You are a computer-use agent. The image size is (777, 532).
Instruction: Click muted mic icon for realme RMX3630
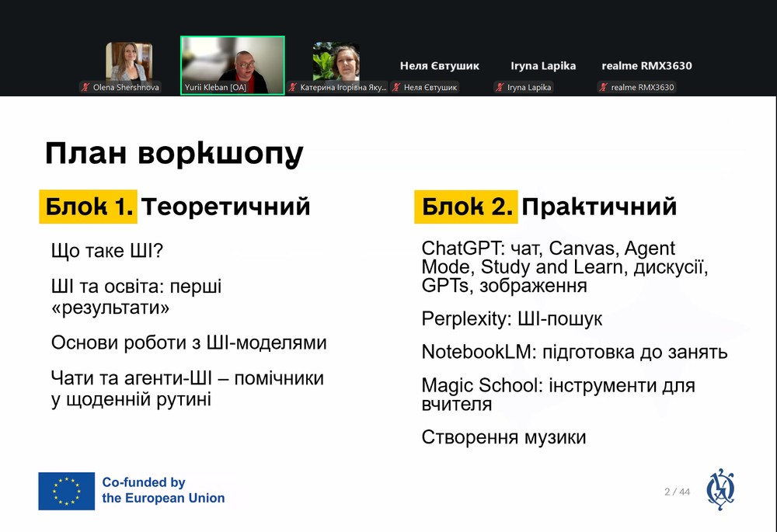(x=604, y=88)
